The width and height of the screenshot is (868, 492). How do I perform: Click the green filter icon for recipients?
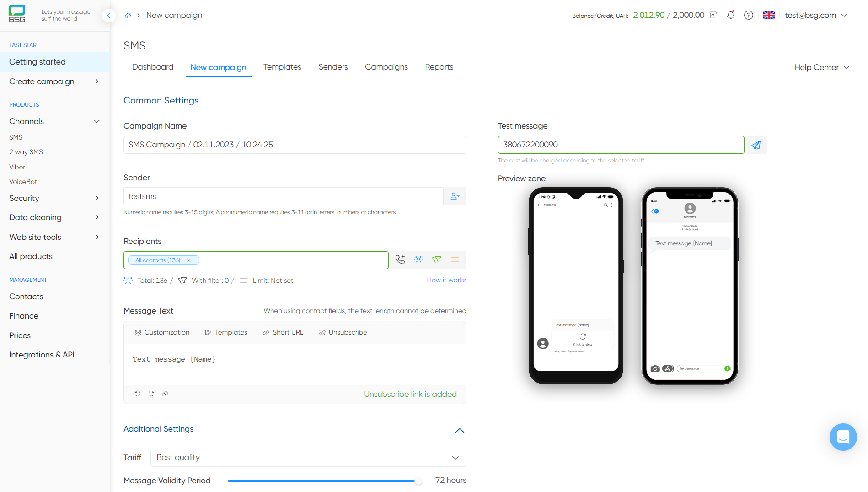(x=437, y=260)
